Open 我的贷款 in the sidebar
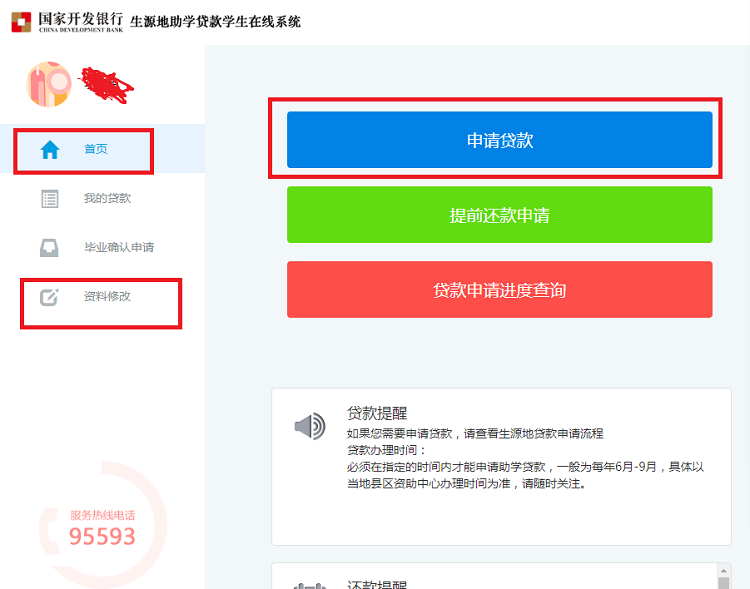The image size is (750, 589). pos(107,198)
